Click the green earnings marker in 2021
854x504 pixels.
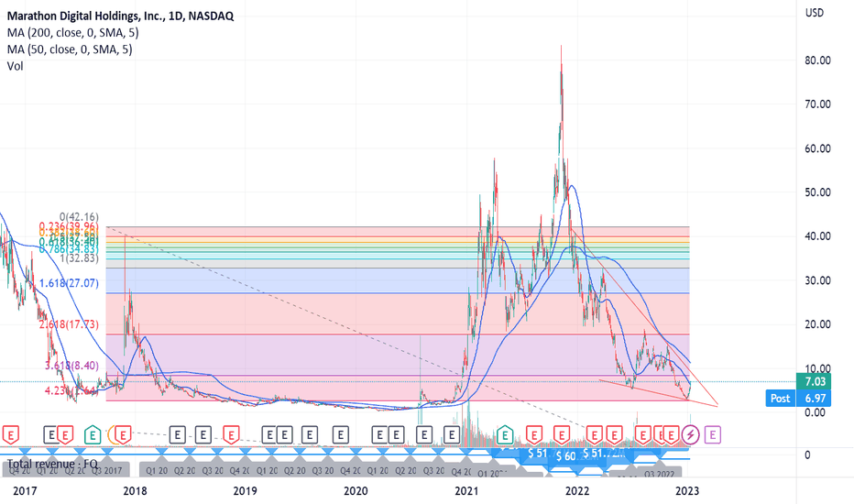pos(505,435)
